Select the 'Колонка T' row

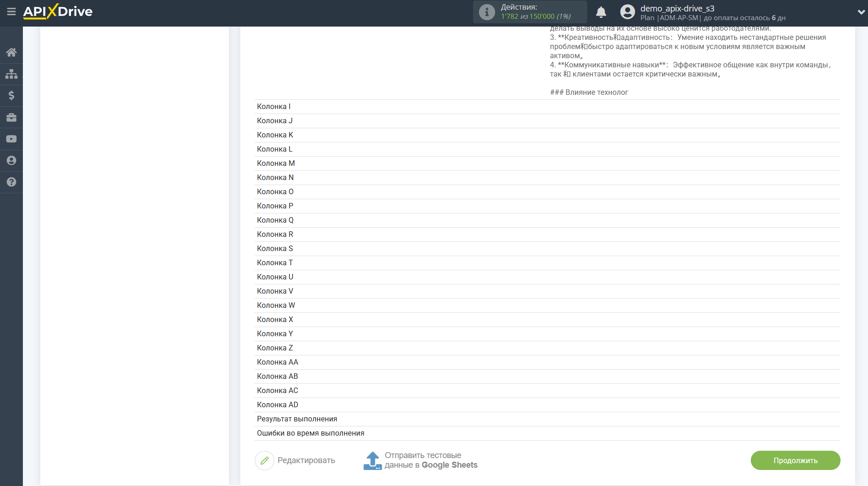547,263
